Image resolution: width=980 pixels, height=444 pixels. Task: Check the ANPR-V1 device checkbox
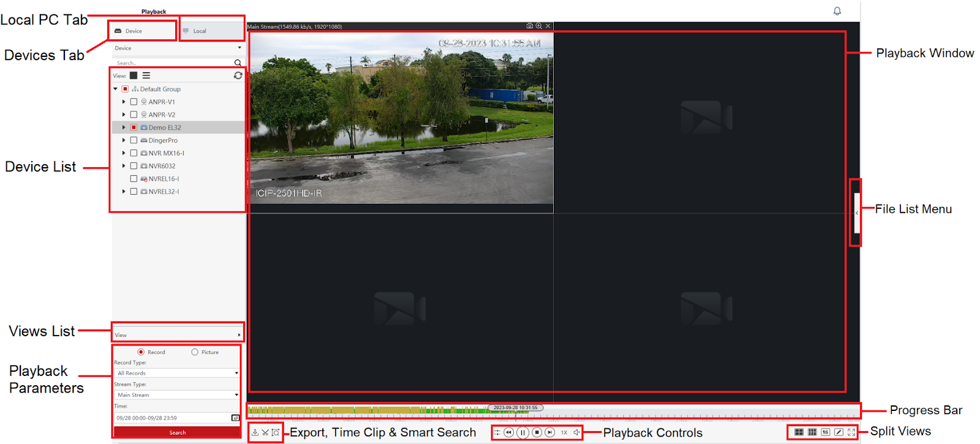(x=134, y=102)
